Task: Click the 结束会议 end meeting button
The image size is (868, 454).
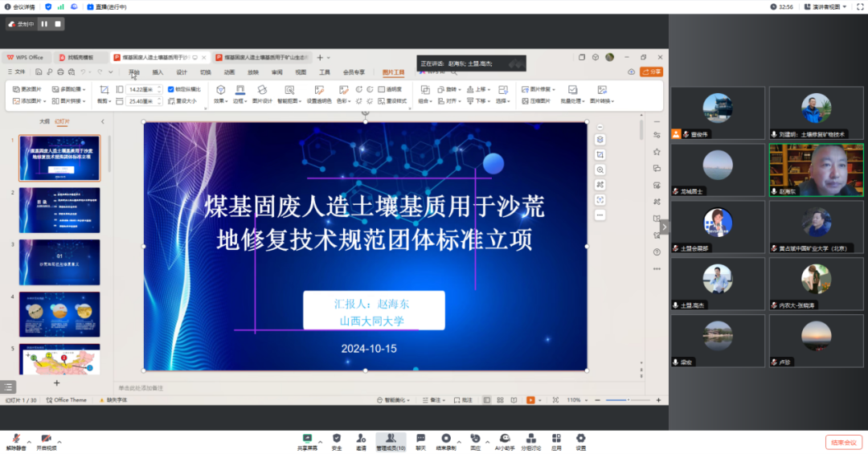Action: click(x=844, y=443)
